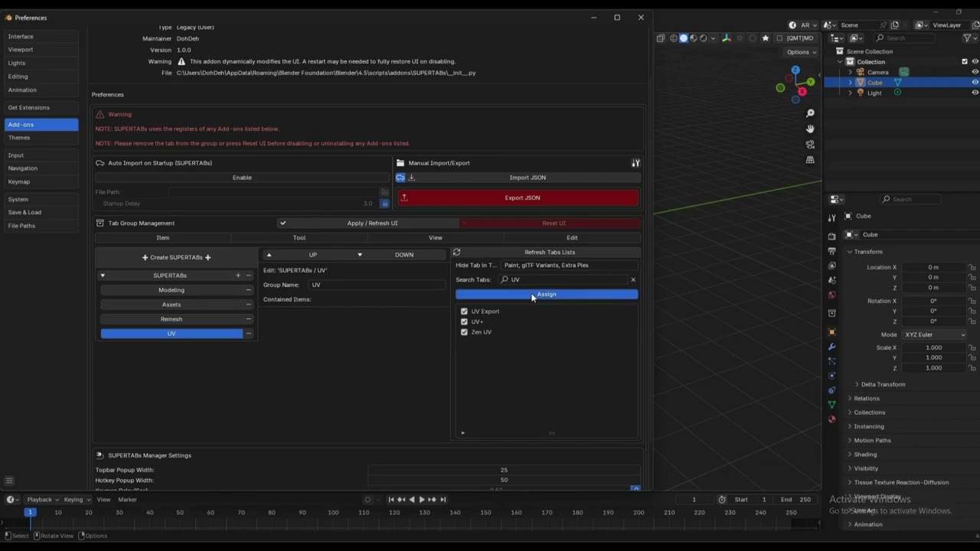980x551 pixels.
Task: Open the XYZ Euler rotation mode dropdown
Action: click(x=934, y=334)
